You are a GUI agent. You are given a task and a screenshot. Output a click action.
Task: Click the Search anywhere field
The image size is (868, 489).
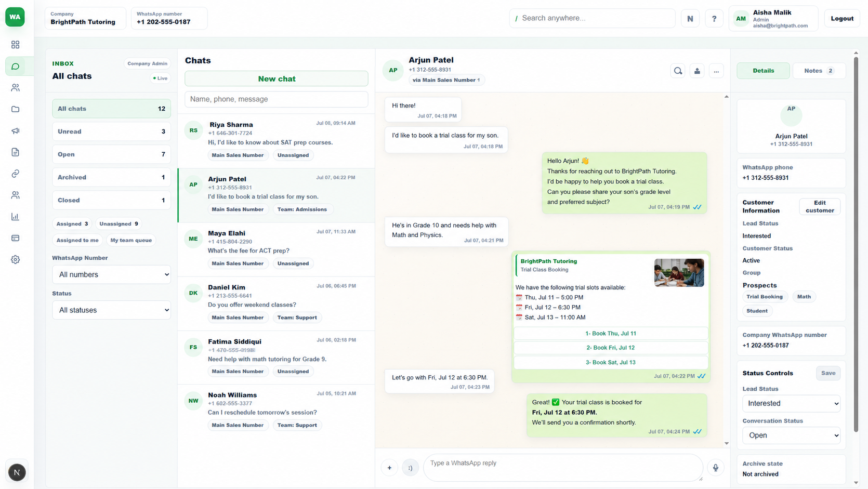pos(592,18)
